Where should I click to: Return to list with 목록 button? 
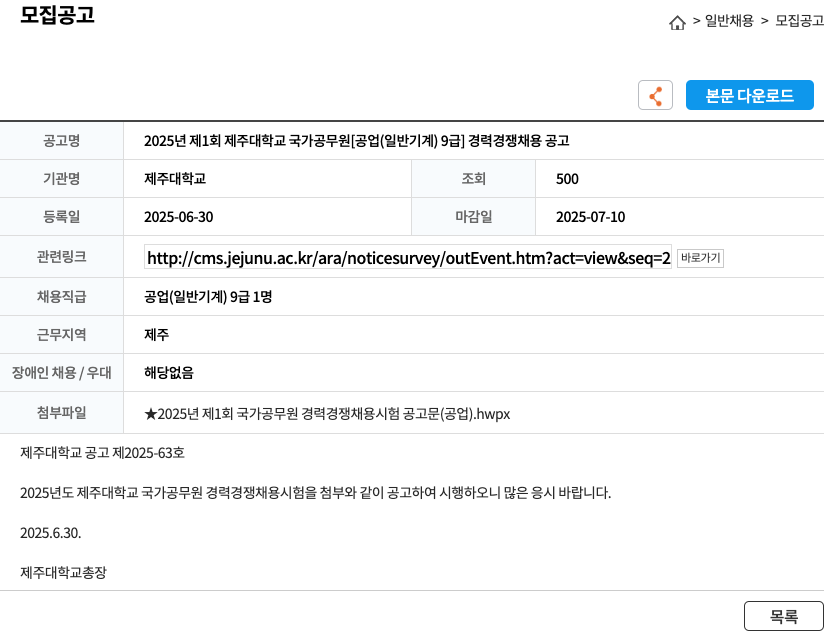click(784, 616)
